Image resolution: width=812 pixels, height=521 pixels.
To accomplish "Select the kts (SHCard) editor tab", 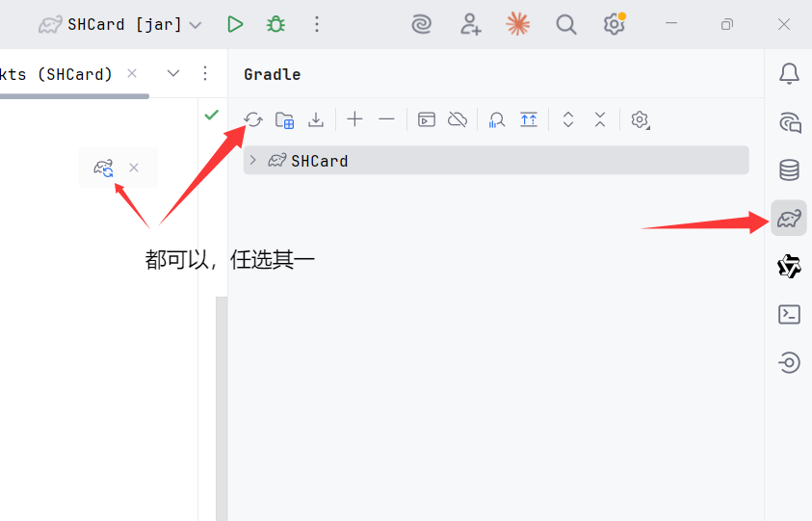I will click(x=56, y=74).
